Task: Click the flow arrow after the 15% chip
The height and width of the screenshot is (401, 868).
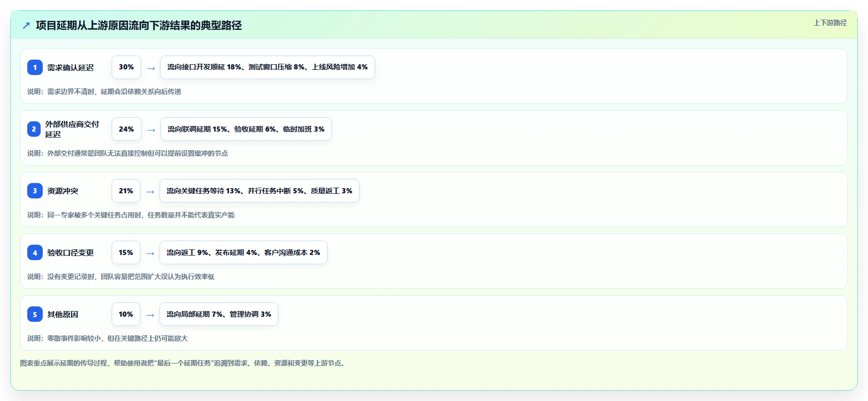Action: (x=150, y=253)
